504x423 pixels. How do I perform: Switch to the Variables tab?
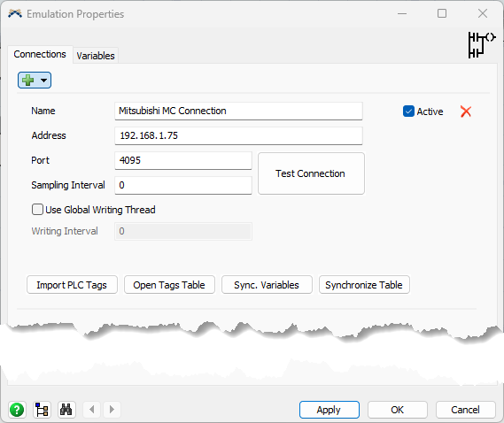click(x=96, y=56)
